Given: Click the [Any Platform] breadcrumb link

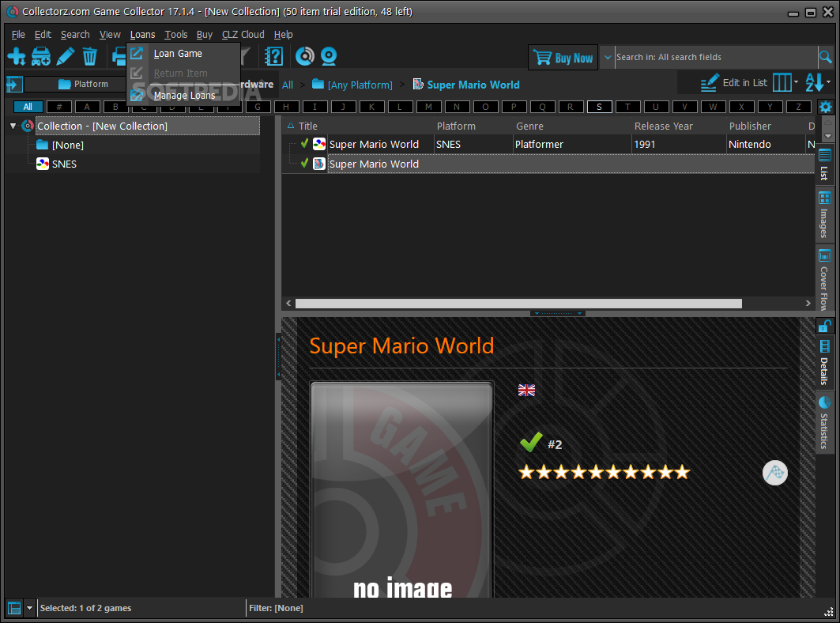Looking at the screenshot, I should [360, 85].
